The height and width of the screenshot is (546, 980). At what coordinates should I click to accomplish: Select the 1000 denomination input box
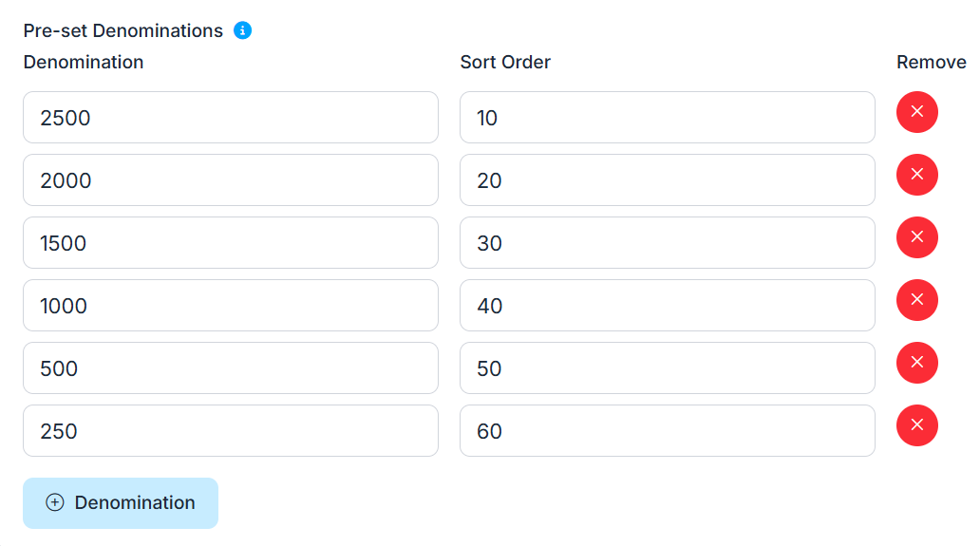[x=231, y=306]
